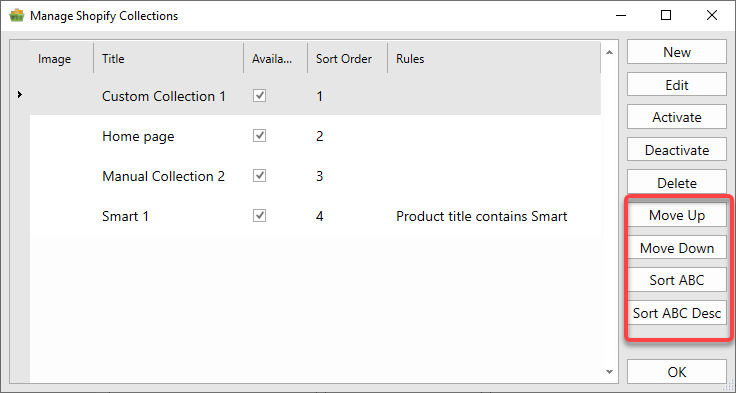Toggle Available checkbox for Smart 1
Viewport: 736px width, 393px height.
coord(260,216)
